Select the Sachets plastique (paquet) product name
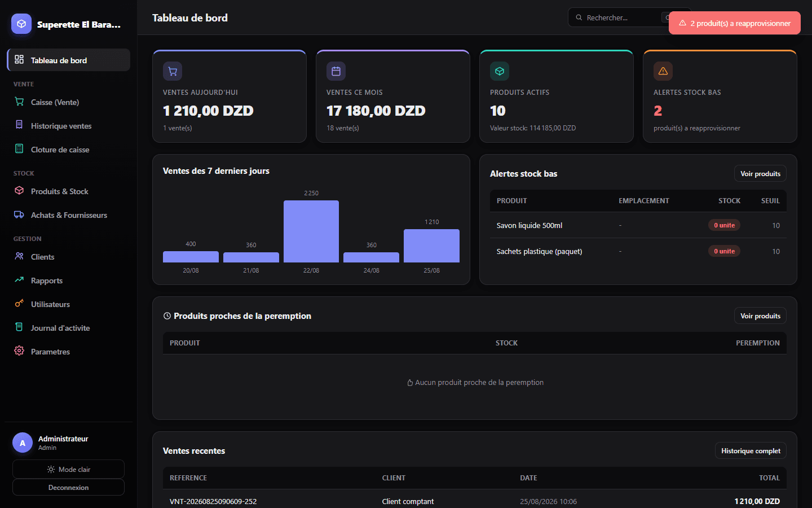The image size is (812, 508). 539,251
